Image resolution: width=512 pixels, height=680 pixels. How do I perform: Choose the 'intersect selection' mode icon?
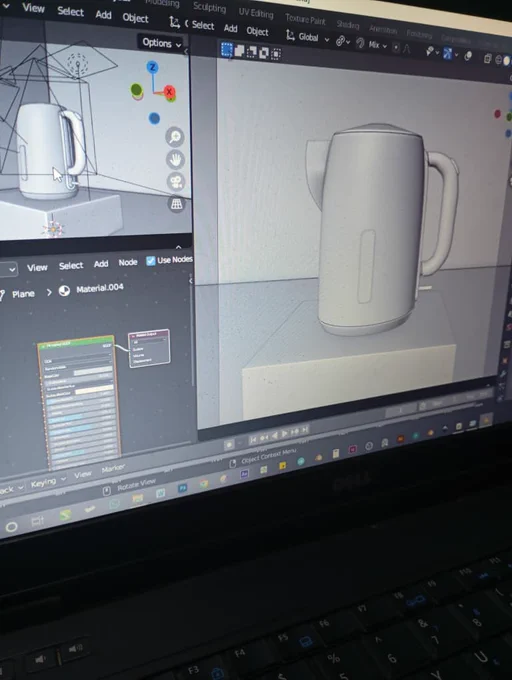276,54
